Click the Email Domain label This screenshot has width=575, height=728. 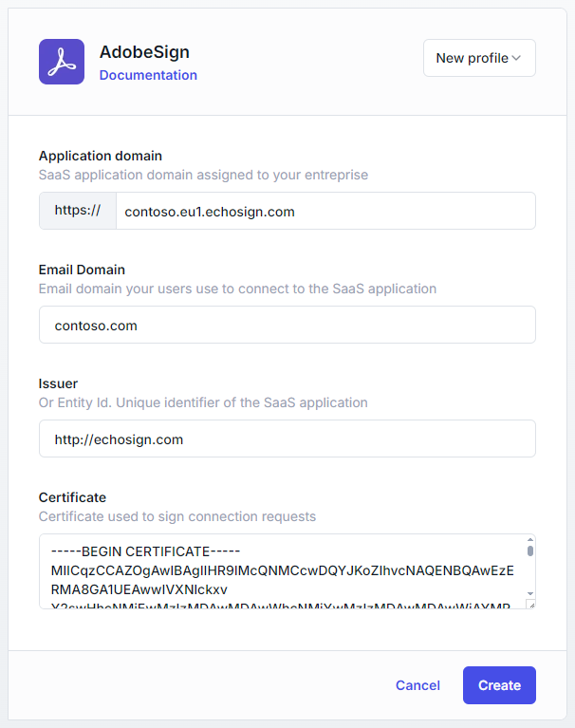[82, 270]
